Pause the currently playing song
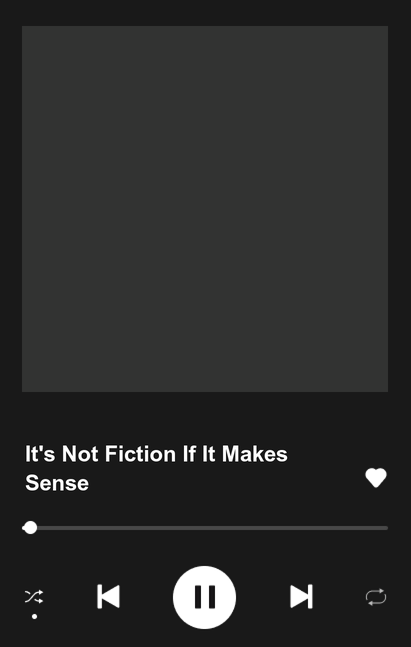 point(204,597)
